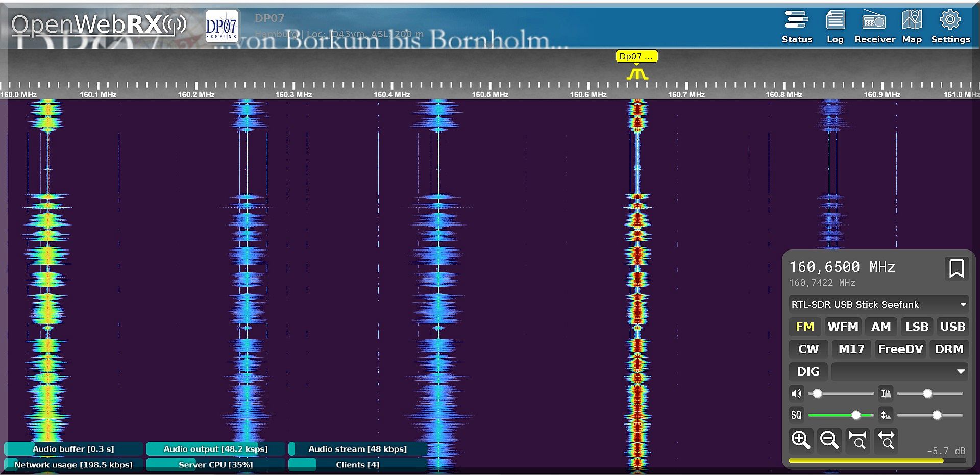Image resolution: width=980 pixels, height=475 pixels.
Task: Select the WFM demodulation mode
Action: click(843, 327)
